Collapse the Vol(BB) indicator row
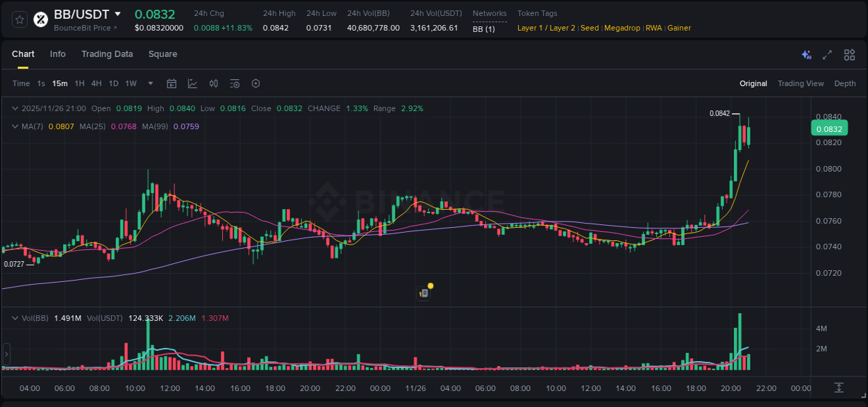Screen dimensions: 868x407 [x=15, y=317]
